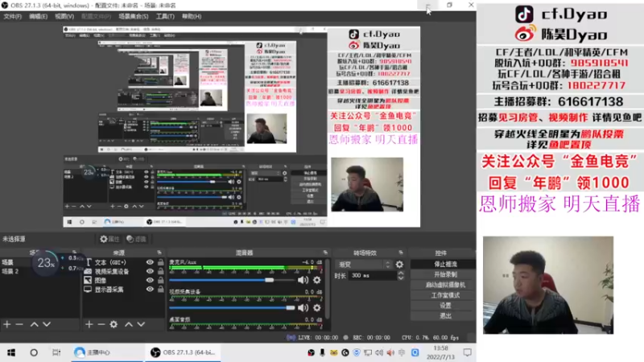Image resolution: width=644 pixels, height=362 pixels.
Task: Click the 开始录制 button
Action: [x=445, y=274]
